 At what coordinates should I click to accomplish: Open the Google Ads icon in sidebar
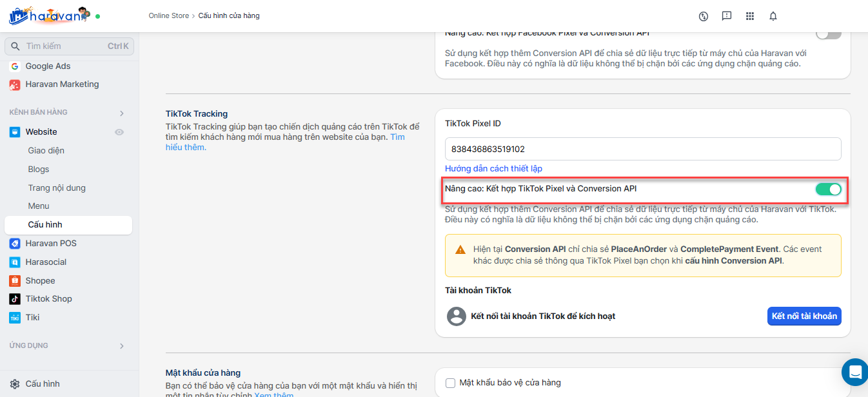coord(15,66)
